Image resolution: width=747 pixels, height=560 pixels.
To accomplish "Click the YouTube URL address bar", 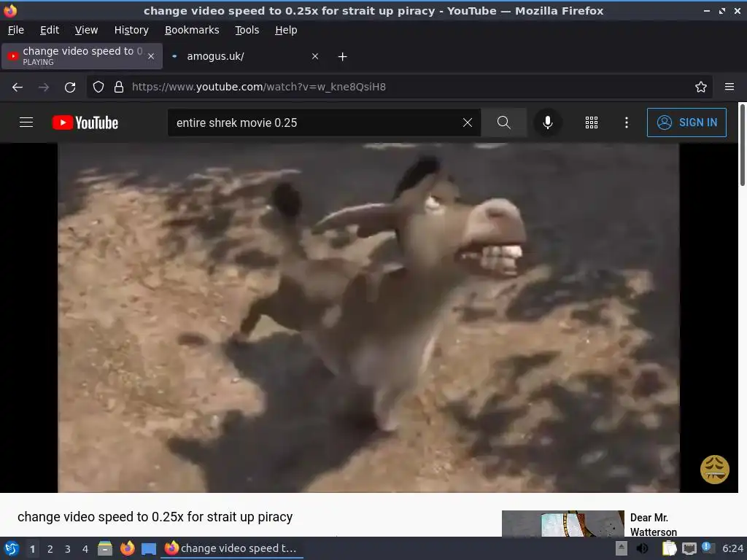I will pyautogui.click(x=400, y=87).
